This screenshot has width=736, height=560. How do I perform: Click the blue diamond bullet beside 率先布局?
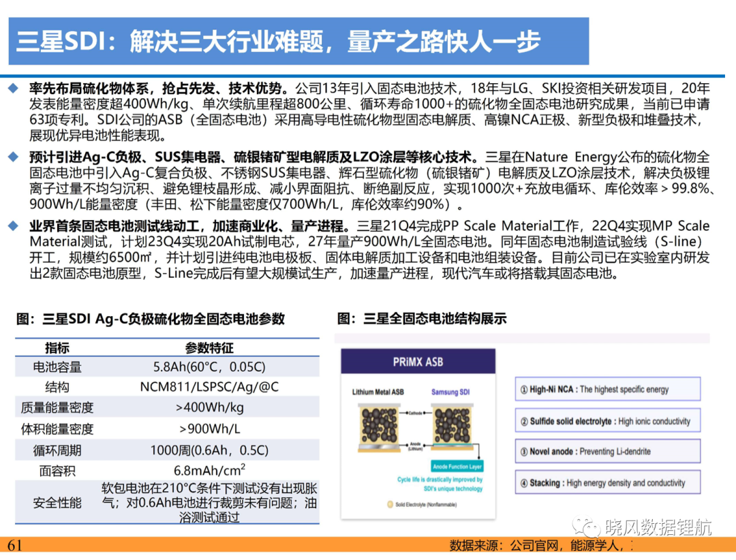[14, 88]
